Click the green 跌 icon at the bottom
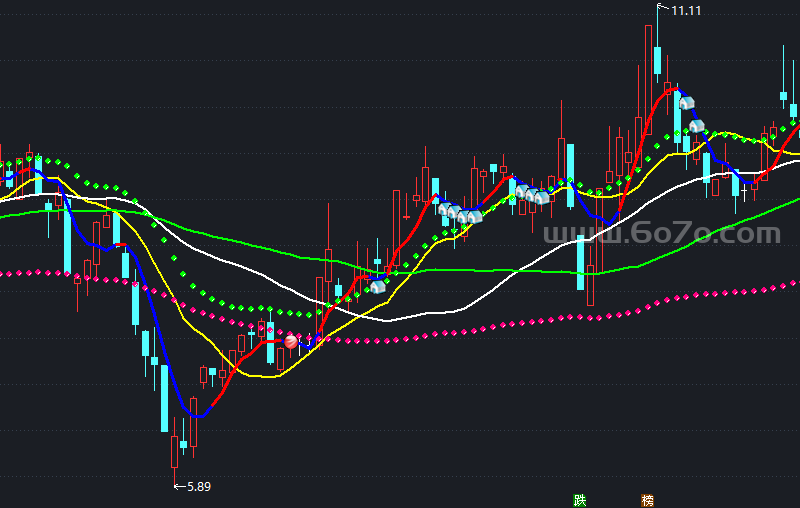The width and height of the screenshot is (800, 508). coord(579,499)
